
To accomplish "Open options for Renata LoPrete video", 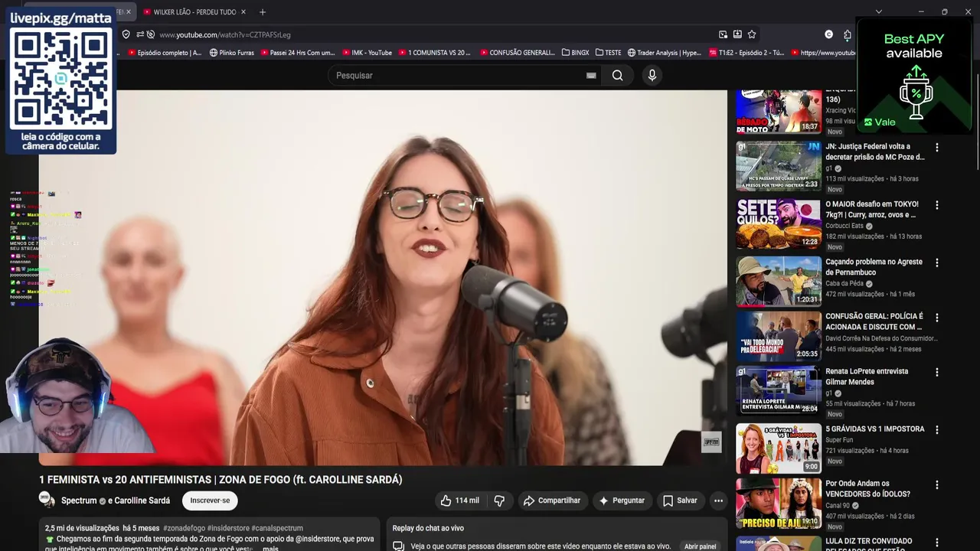I will (936, 372).
